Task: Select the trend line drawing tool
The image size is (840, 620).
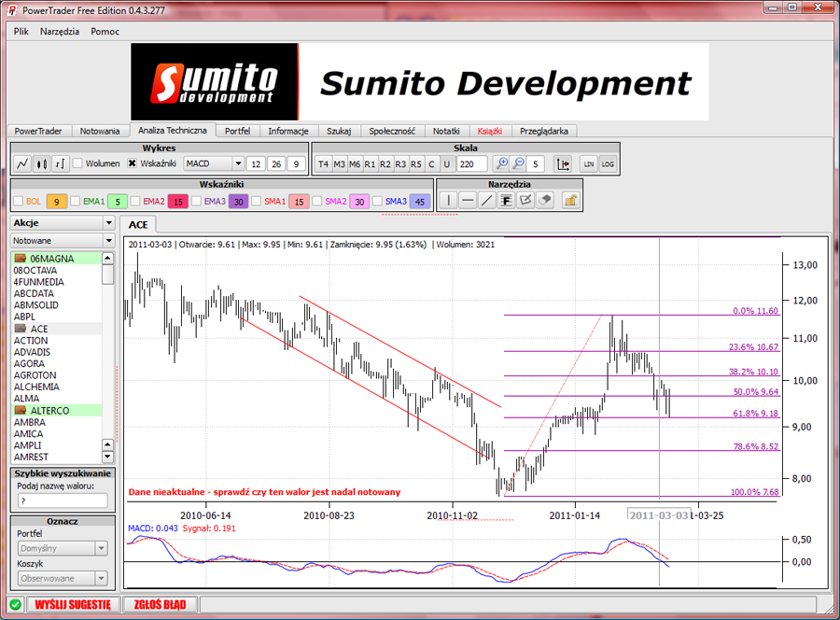Action: 487,201
